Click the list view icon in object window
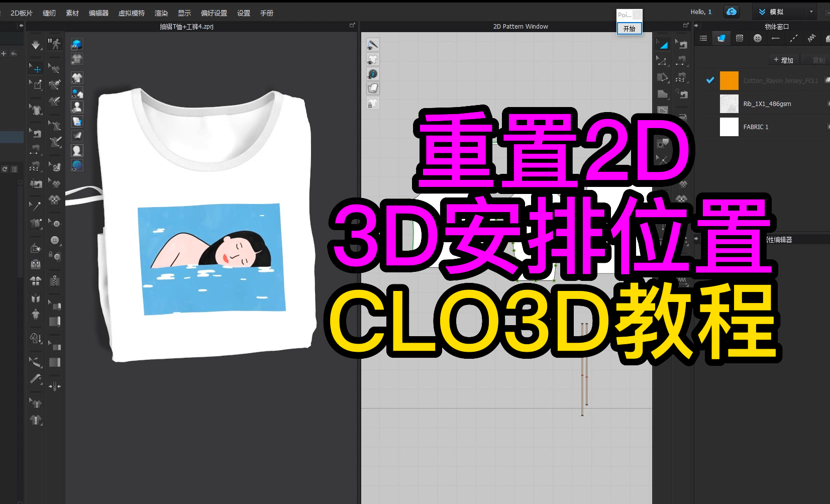Viewport: 830px width, 504px height. click(x=703, y=38)
